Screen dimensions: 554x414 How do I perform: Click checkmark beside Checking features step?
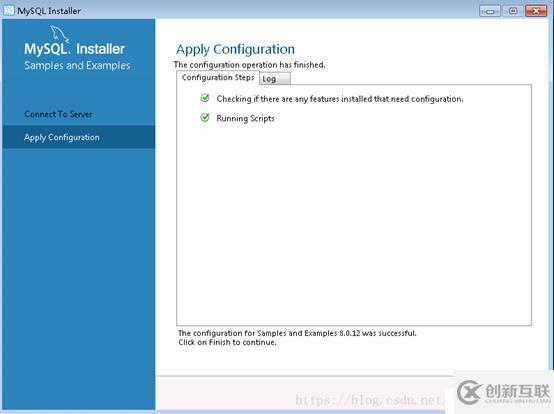(205, 98)
